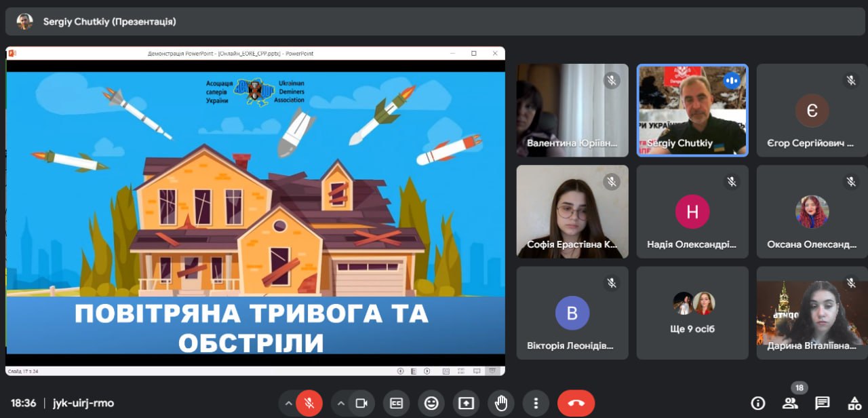Go to previous slide in PowerPoint status bar

click(400, 371)
